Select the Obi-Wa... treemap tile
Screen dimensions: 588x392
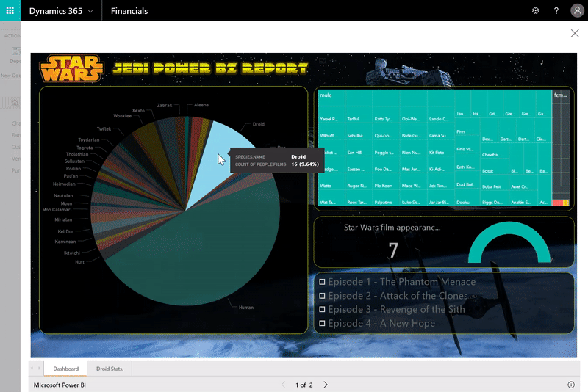pyautogui.click(x=413, y=115)
